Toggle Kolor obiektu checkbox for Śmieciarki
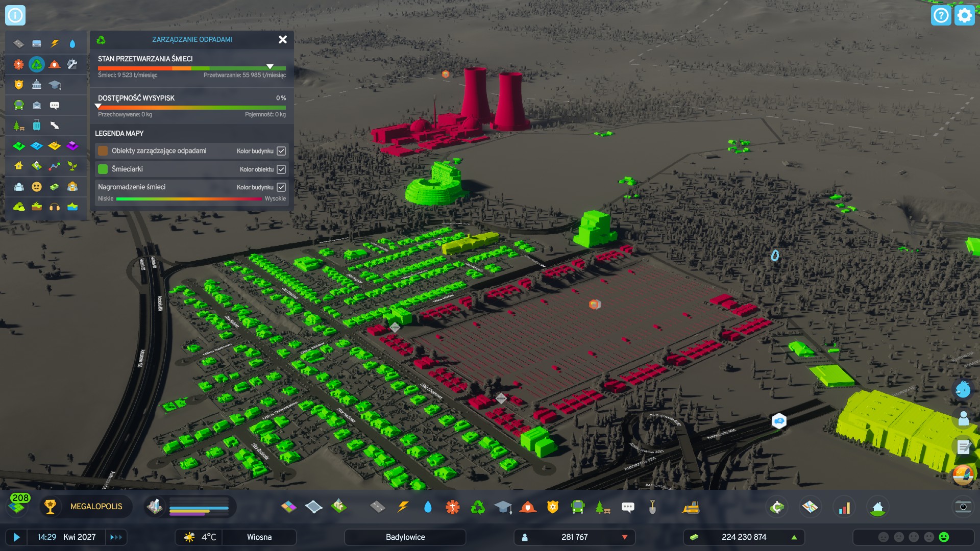The width and height of the screenshot is (980, 551). [280, 169]
